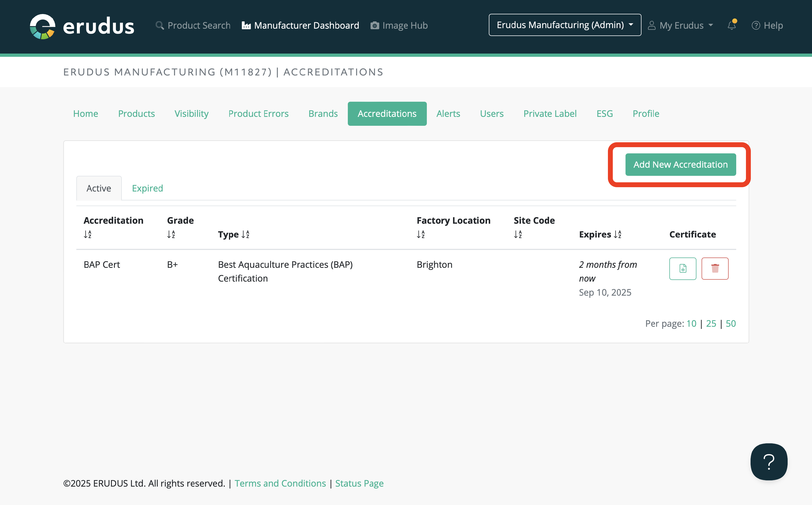Sort by Factory Location column

pos(421,235)
